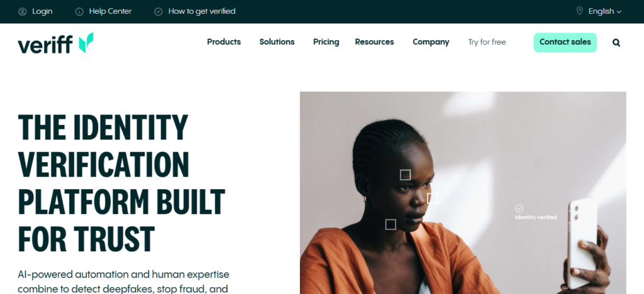Click the user icon beside Login
644x294 pixels.
pos(22,11)
